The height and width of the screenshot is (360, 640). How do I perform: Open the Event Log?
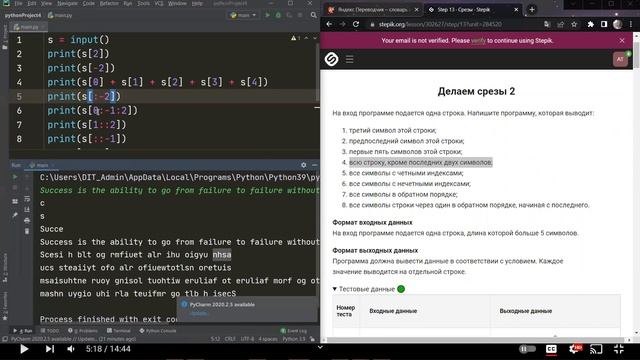[x=294, y=331]
